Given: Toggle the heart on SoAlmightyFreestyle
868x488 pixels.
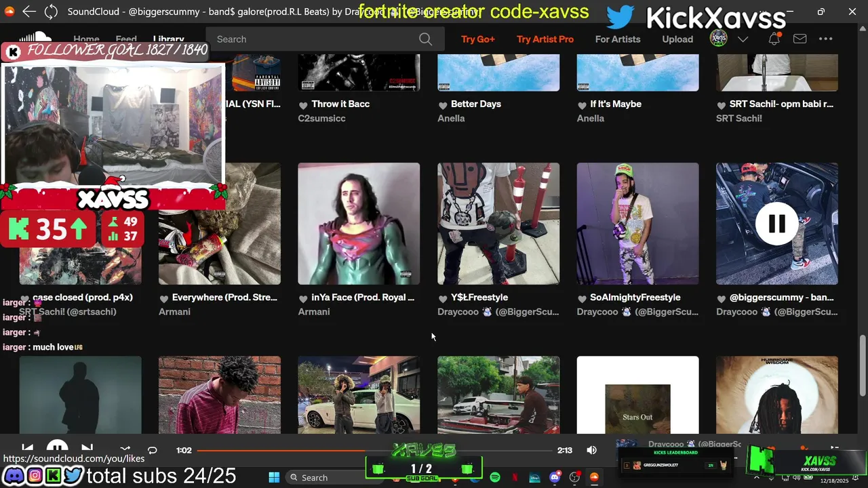Looking at the screenshot, I should click(x=582, y=298).
